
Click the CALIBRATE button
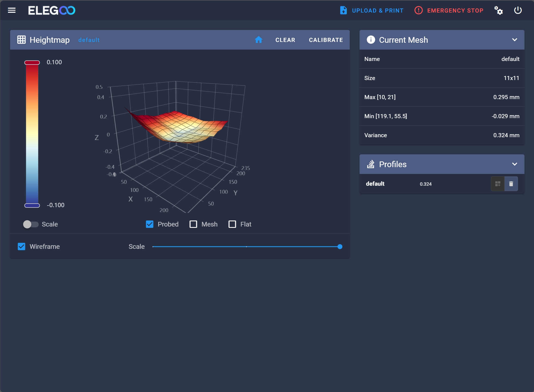click(326, 40)
